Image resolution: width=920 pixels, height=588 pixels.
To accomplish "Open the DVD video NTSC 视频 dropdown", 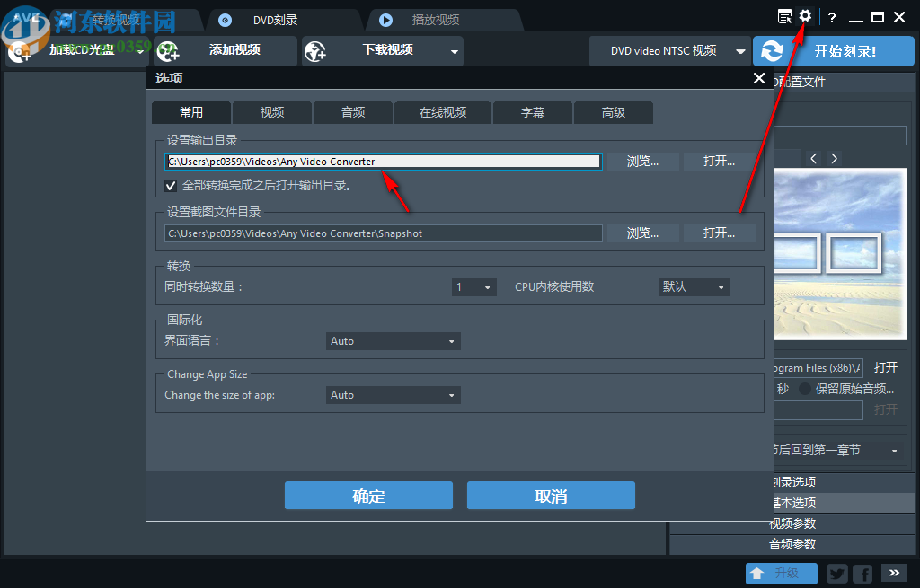I will click(x=669, y=51).
